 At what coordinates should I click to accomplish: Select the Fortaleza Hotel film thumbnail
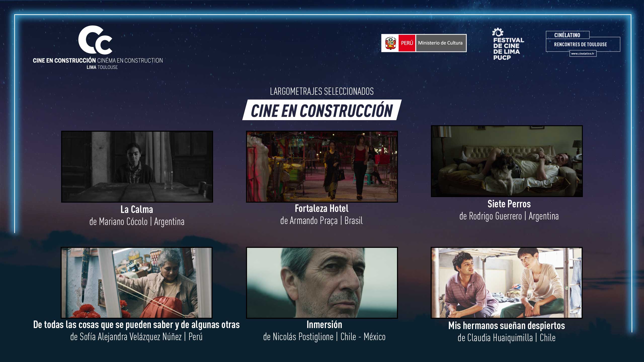[x=322, y=166]
